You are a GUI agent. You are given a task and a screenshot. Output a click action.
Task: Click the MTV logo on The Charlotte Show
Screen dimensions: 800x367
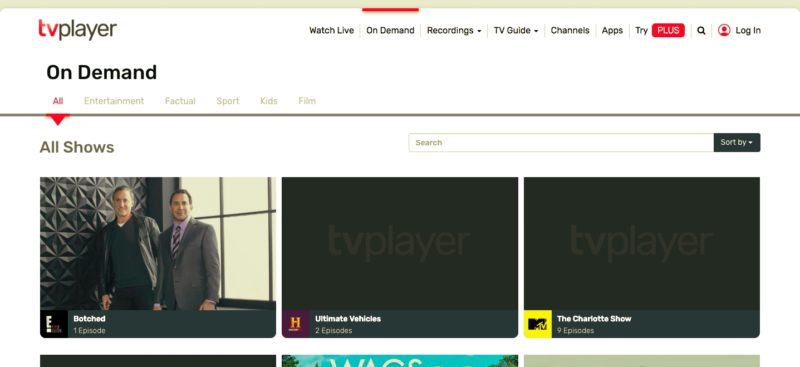click(538, 324)
